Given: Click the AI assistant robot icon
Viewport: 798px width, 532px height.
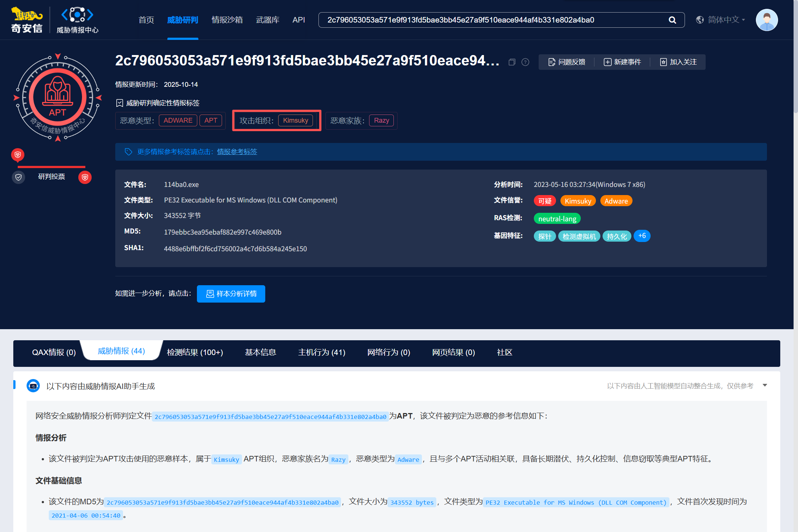Looking at the screenshot, I should 33,386.
